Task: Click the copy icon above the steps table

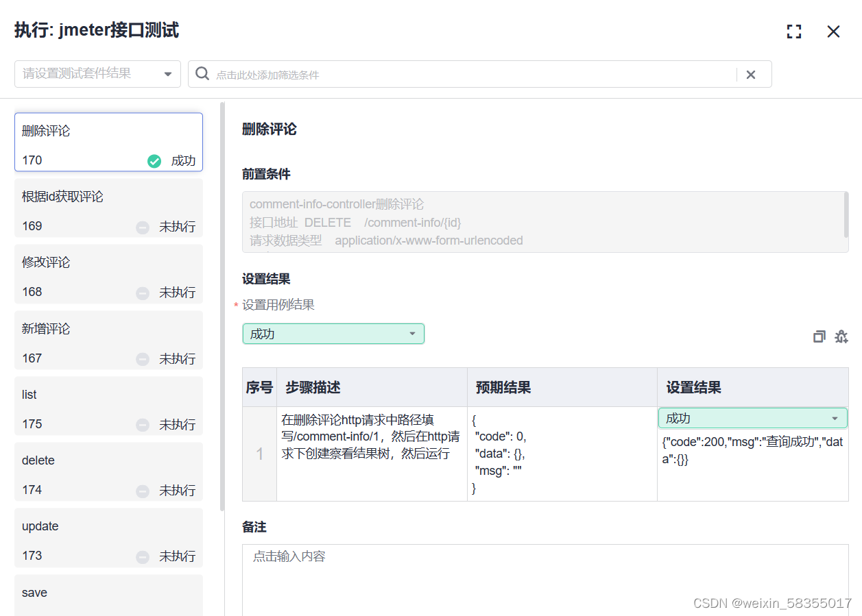Action: pos(819,336)
